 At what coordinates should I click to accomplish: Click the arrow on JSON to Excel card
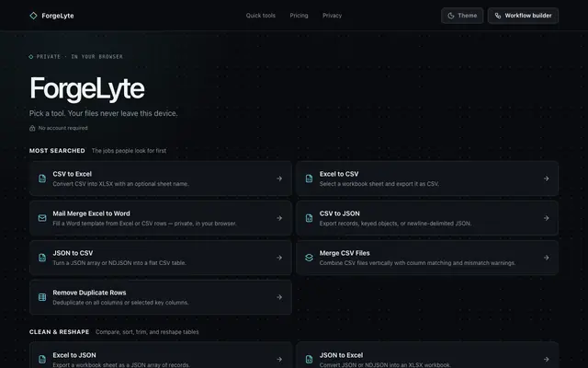pos(546,360)
